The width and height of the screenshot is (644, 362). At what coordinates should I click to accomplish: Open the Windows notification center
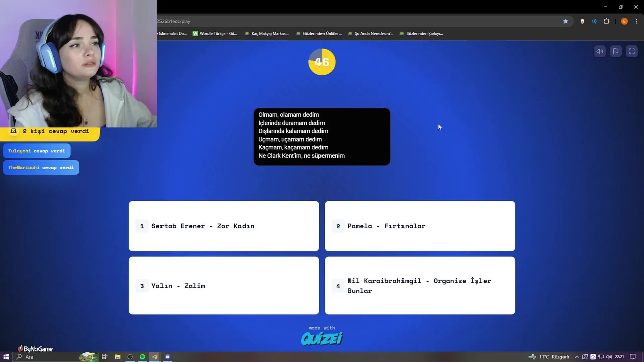633,357
